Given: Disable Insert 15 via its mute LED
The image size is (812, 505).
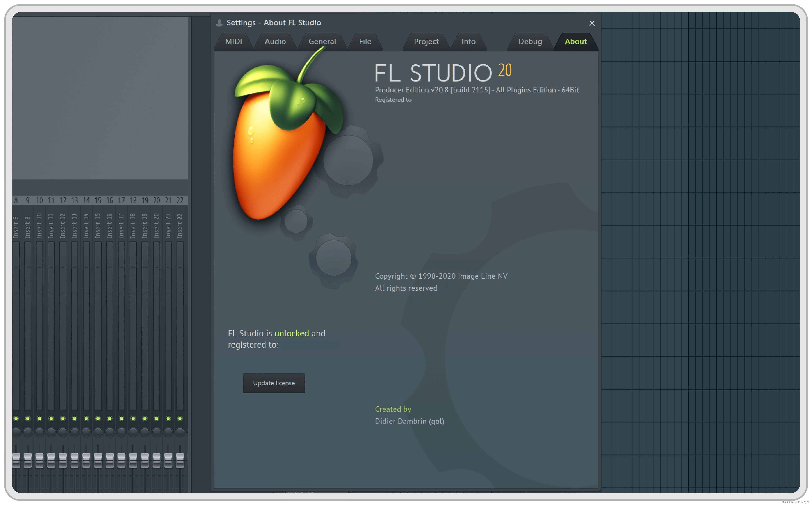Looking at the screenshot, I should click(98, 419).
